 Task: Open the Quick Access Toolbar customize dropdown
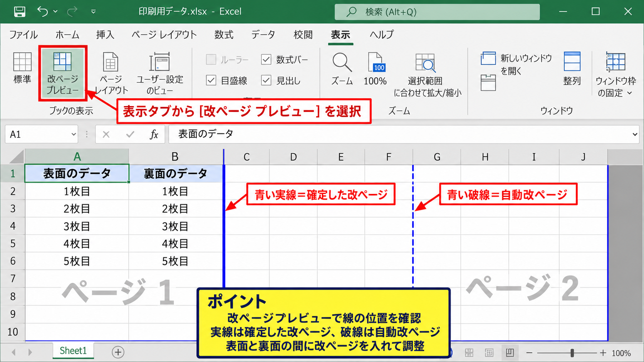pyautogui.click(x=93, y=12)
